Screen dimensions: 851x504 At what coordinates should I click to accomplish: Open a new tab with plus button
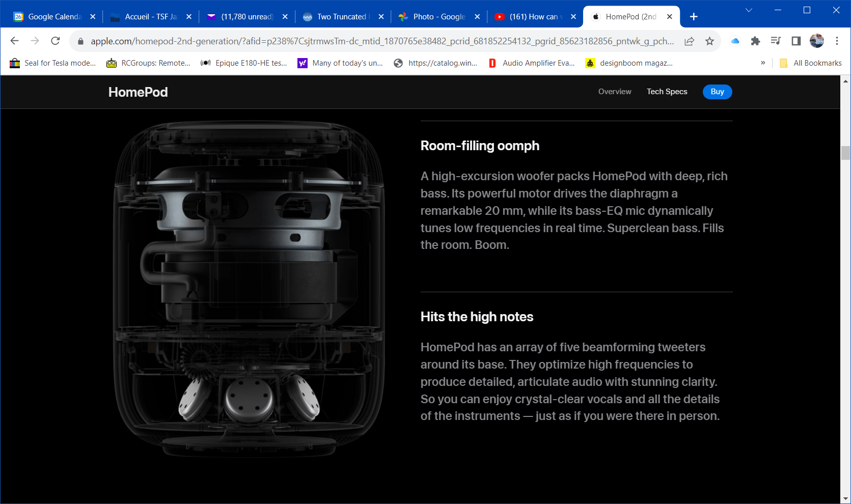694,17
